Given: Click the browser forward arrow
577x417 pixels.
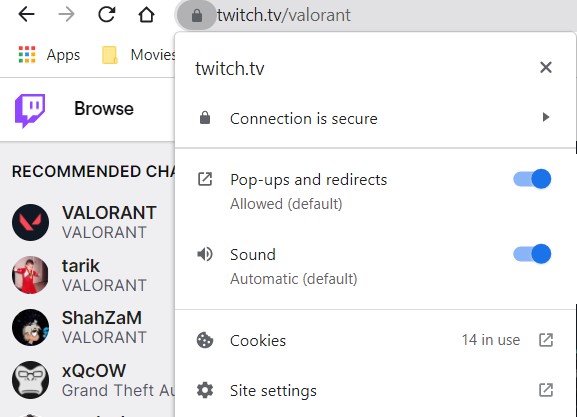Looking at the screenshot, I should pos(67,15).
